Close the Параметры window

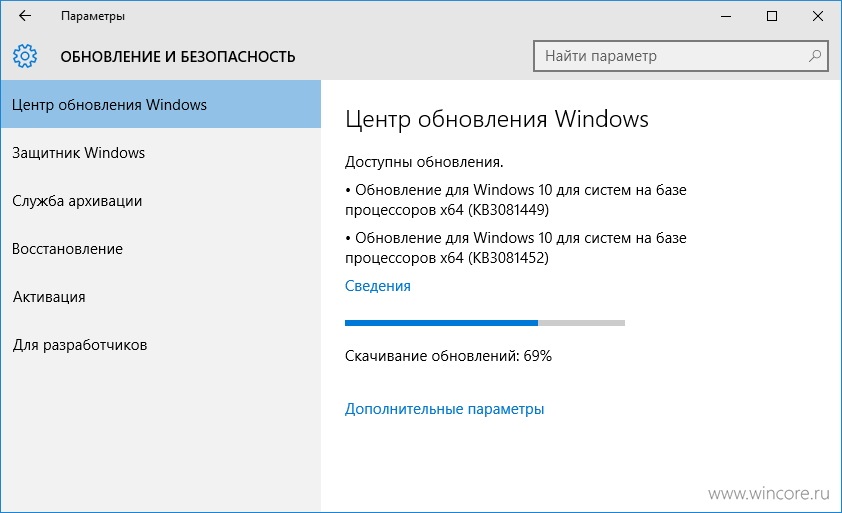pos(818,16)
